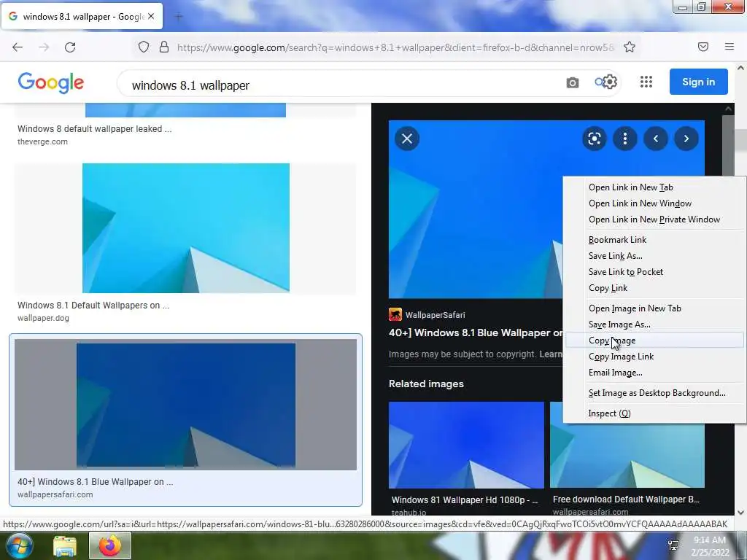Open the wallpaper.dog light blue thumbnail
Viewport: 747px width, 560px height.
tap(186, 228)
